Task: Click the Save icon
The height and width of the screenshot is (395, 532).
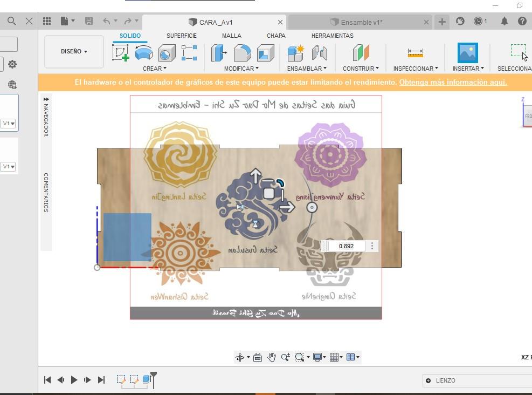Action: point(89,22)
